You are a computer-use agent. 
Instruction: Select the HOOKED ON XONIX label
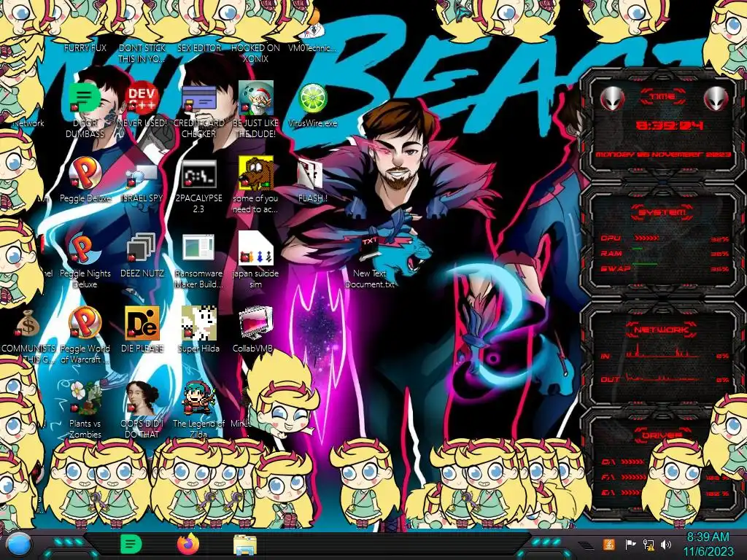(255, 53)
